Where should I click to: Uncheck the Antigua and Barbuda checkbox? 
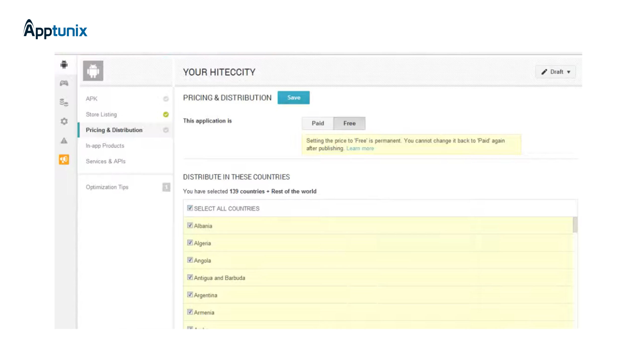tap(190, 277)
